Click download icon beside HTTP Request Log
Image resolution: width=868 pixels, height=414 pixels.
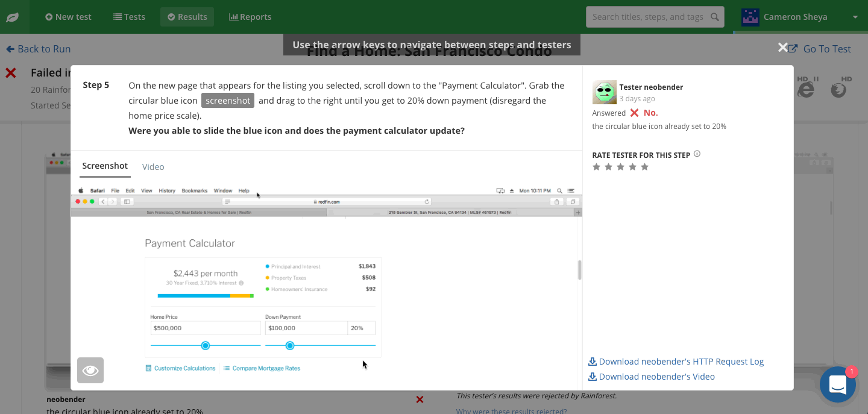tap(593, 362)
